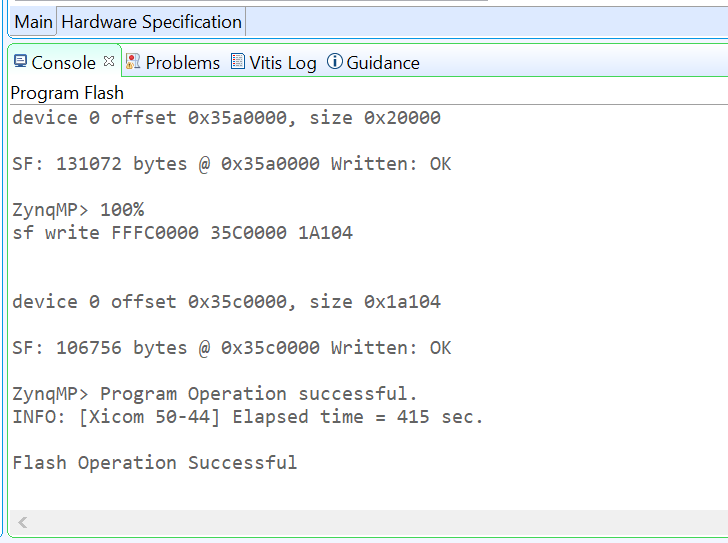The image size is (728, 543).
Task: Click the Xicom 50-44 elapsed time line
Action: [x=247, y=417]
